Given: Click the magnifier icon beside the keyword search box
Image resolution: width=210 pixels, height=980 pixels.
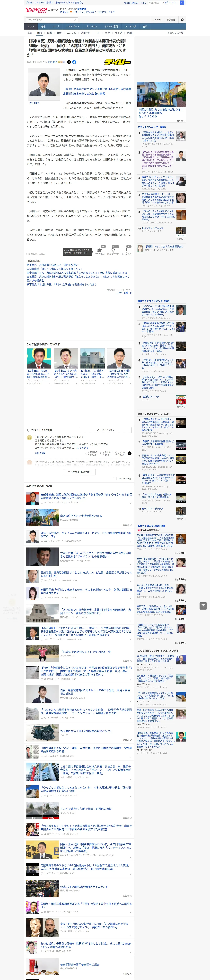Looking at the screenshot, I should (75, 20).
